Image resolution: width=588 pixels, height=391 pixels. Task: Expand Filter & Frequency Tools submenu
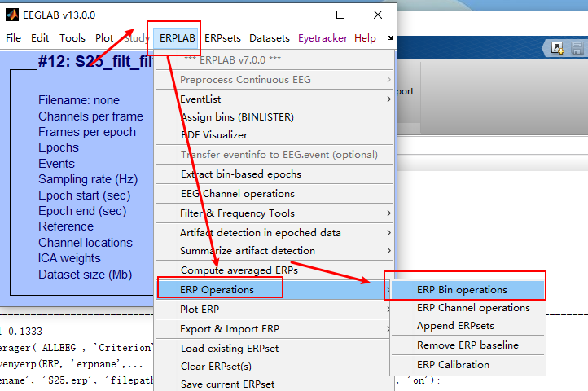pos(274,213)
